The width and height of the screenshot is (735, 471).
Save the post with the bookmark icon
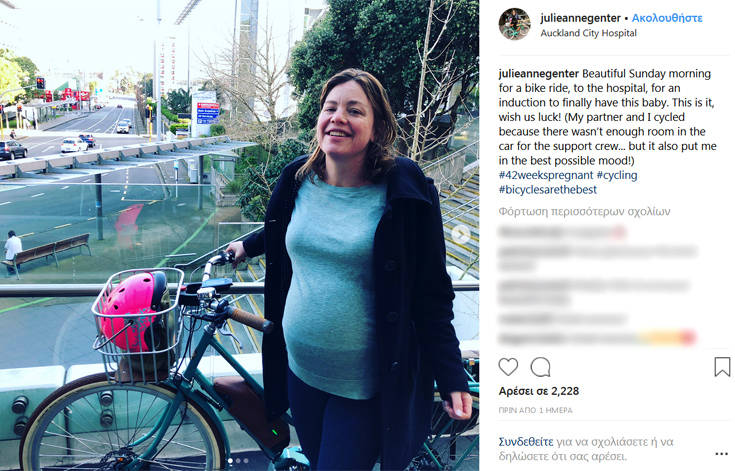[722, 367]
